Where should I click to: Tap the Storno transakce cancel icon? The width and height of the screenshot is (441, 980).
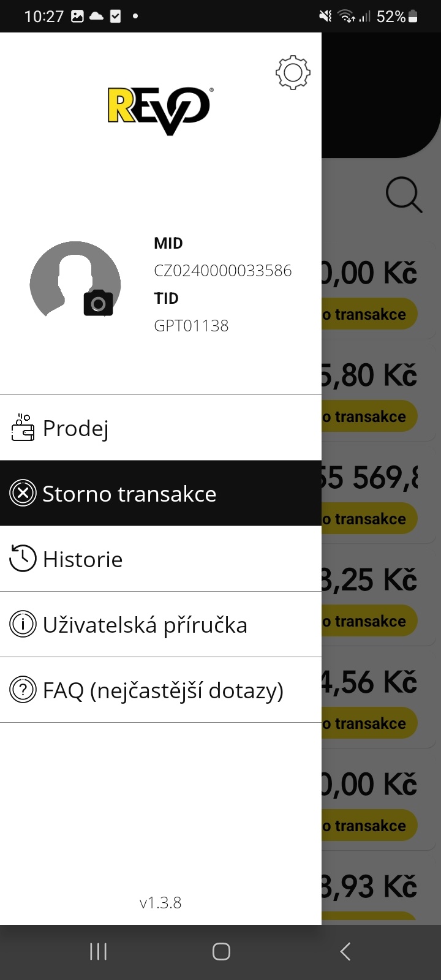pos(23,493)
